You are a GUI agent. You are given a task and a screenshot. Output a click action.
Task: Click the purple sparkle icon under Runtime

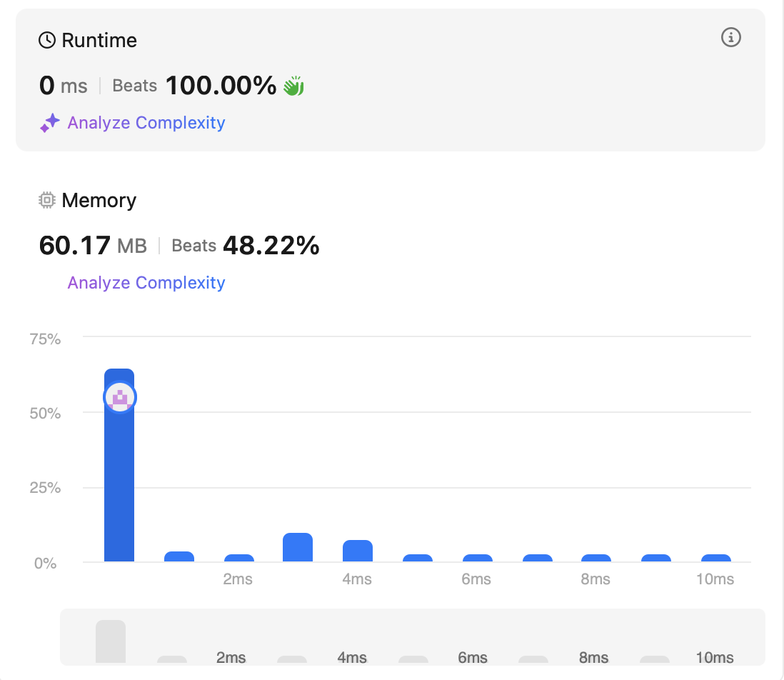tap(49, 123)
